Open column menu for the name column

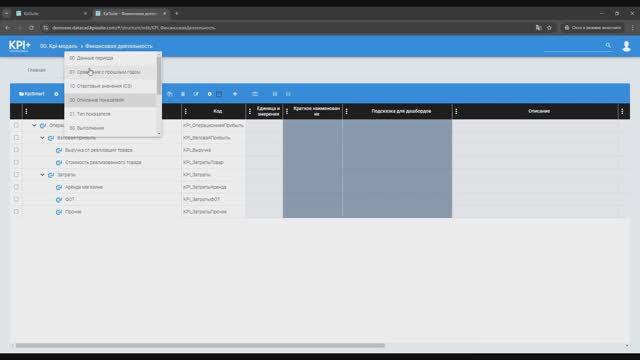(27, 111)
